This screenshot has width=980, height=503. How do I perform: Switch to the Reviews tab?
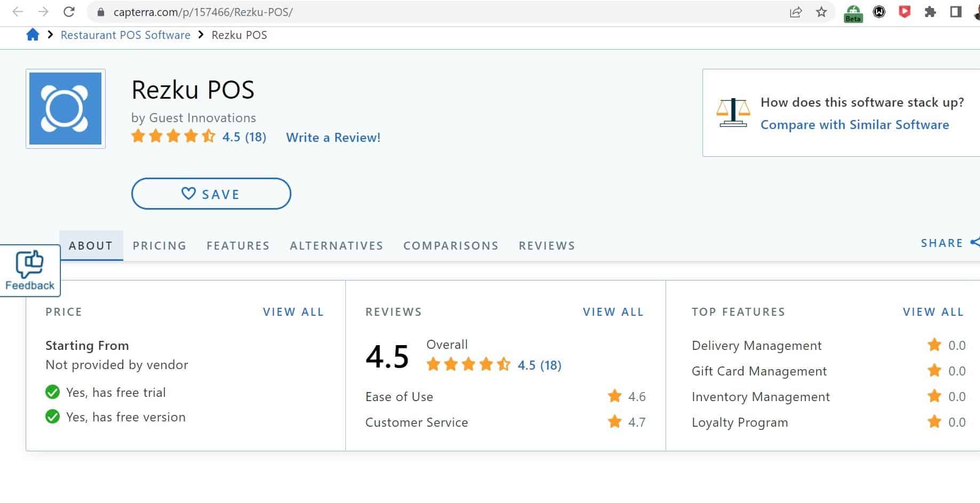click(547, 245)
